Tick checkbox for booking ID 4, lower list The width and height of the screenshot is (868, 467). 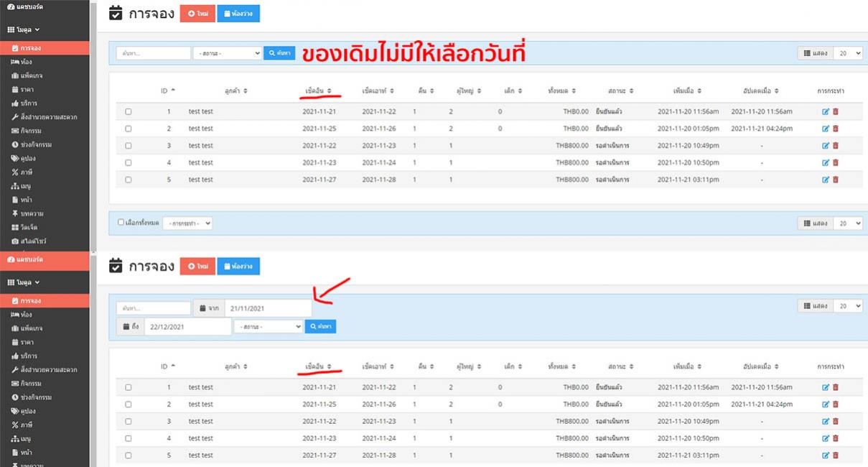[x=129, y=438]
